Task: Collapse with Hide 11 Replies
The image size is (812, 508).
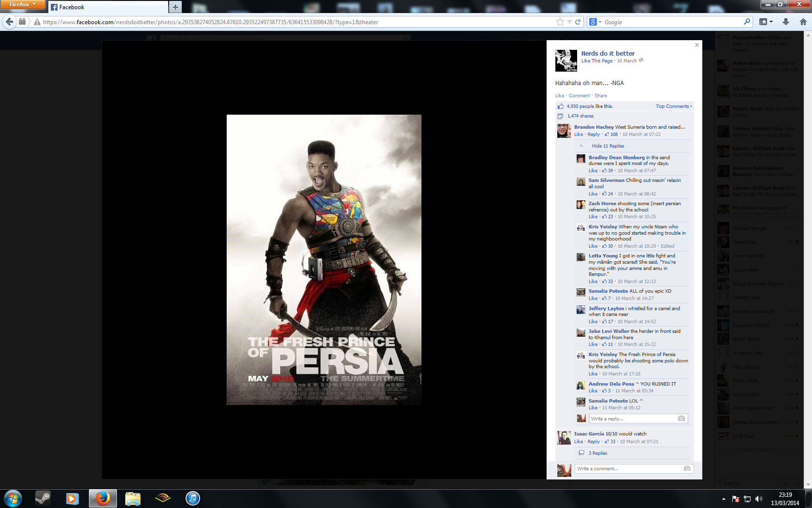Action: coord(608,146)
